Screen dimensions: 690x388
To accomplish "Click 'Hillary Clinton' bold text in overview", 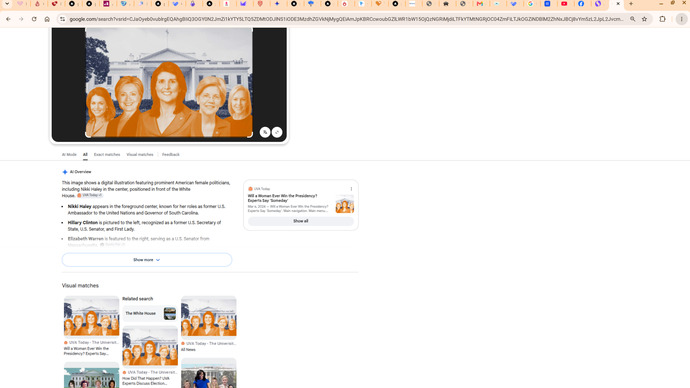I will (x=83, y=223).
